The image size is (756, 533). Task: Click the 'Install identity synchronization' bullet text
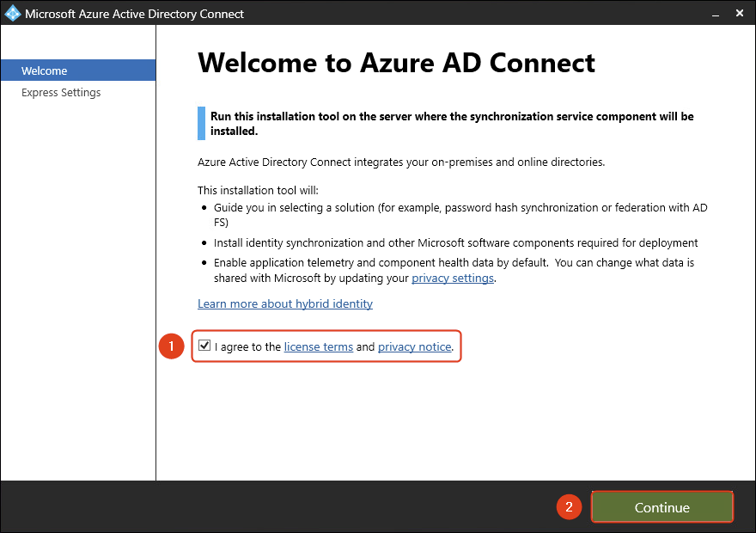[455, 242]
